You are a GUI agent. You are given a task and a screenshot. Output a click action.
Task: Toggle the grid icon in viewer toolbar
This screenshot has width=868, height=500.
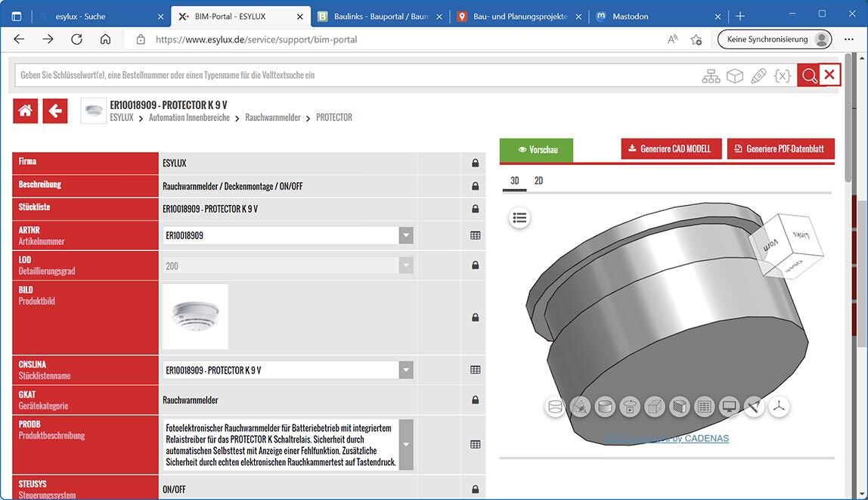pyautogui.click(x=704, y=407)
